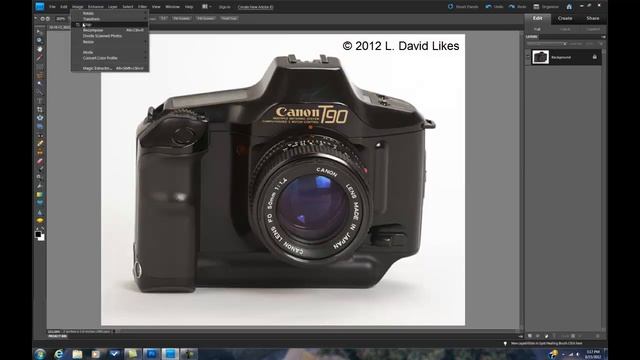640x360 pixels.
Task: Choose Divide Scanned Photos menu item
Action: pyautogui.click(x=110, y=36)
